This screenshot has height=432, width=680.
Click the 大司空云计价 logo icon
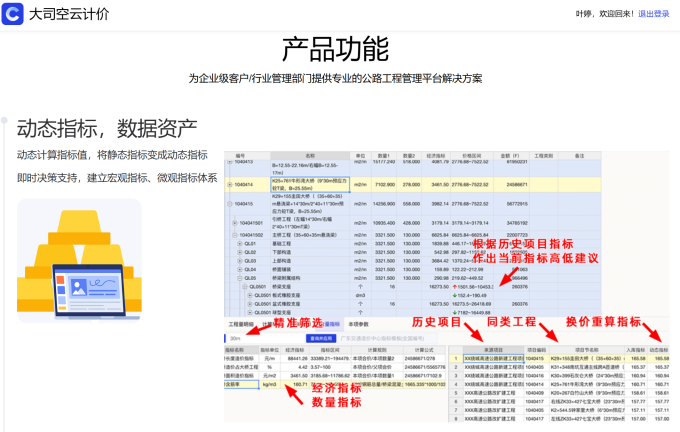pyautogui.click(x=13, y=15)
